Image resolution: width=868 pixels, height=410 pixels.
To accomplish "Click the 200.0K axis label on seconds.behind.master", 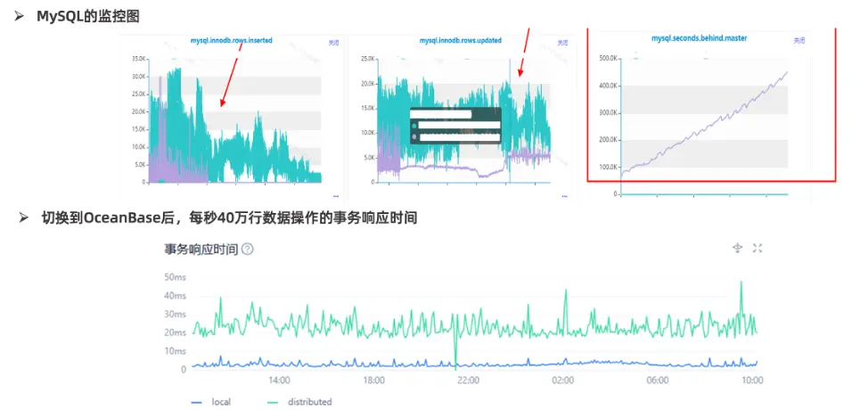I will pyautogui.click(x=609, y=139).
